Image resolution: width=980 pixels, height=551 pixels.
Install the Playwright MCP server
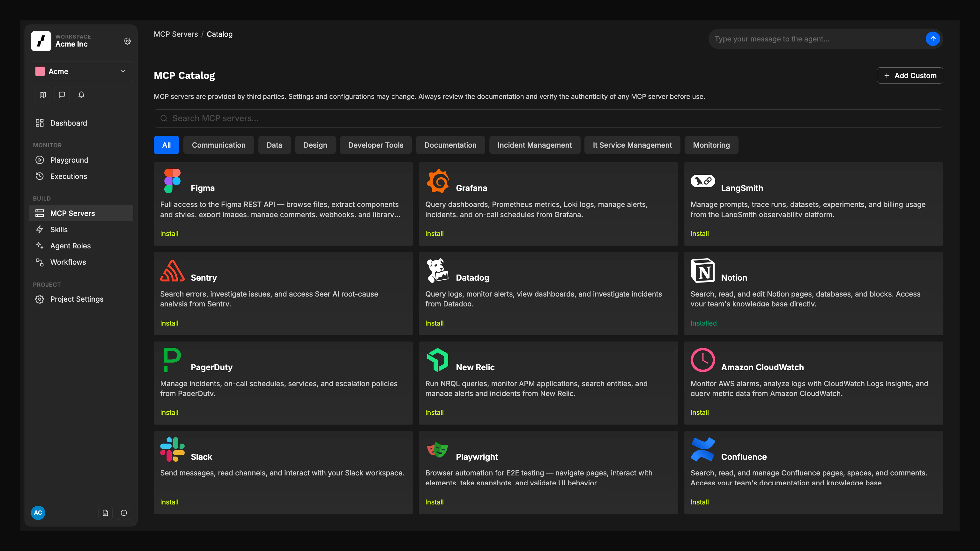[434, 502]
